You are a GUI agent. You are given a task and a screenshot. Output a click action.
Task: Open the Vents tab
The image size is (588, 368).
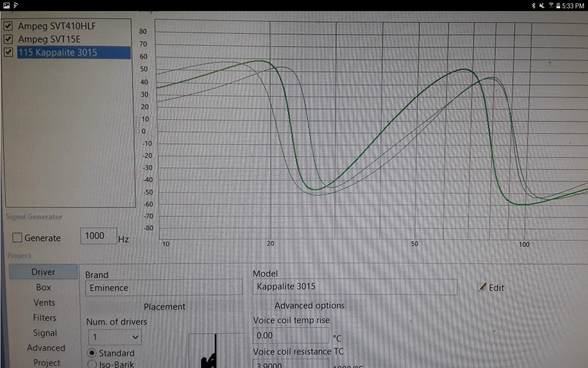(x=44, y=303)
